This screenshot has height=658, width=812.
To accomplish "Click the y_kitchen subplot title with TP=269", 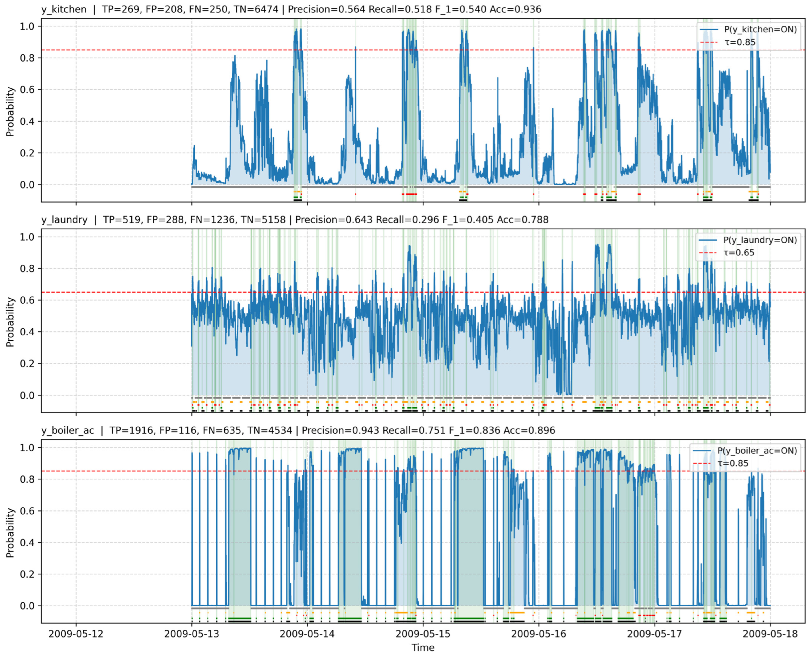I will pyautogui.click(x=291, y=9).
